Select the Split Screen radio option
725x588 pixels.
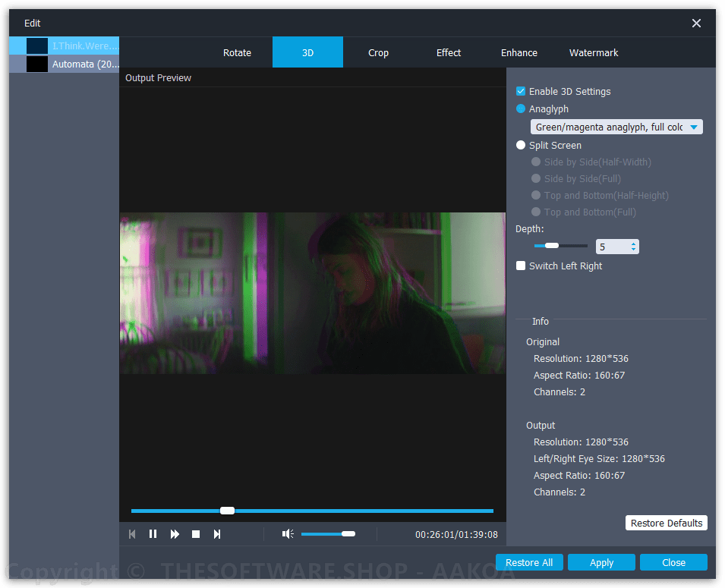point(521,145)
